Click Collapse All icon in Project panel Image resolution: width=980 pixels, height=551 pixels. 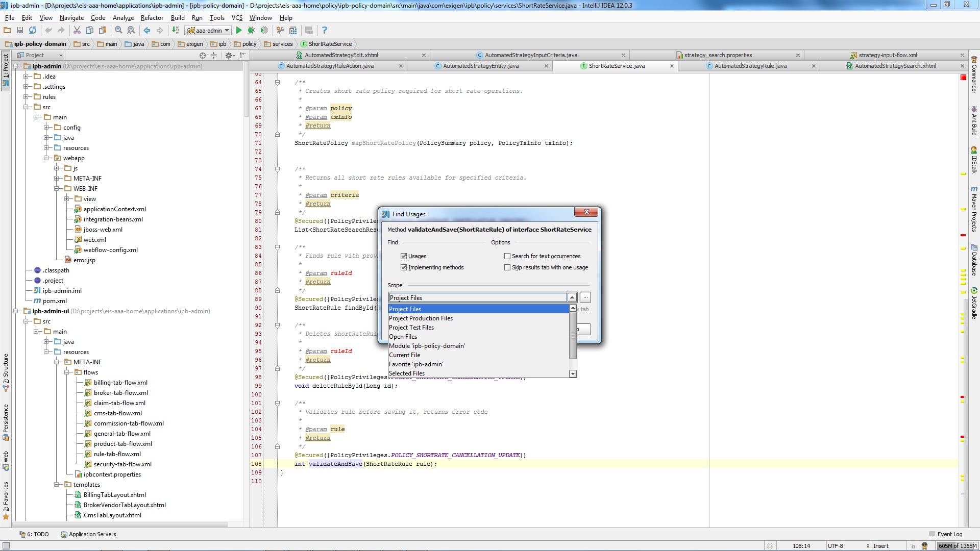tap(214, 55)
